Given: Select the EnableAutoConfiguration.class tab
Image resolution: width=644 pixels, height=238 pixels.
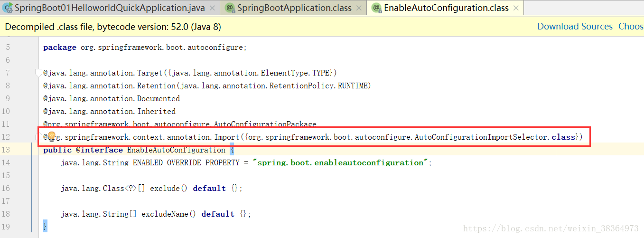Looking at the screenshot, I should click(446, 8).
